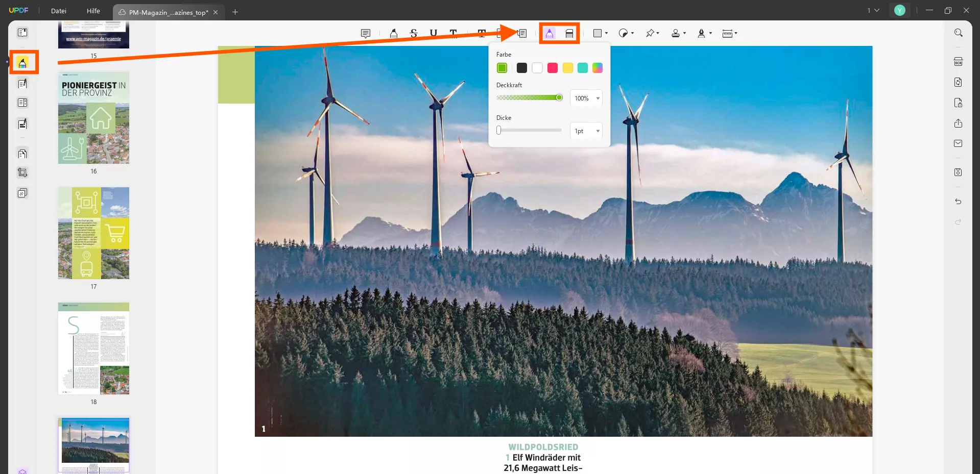Select the pink color swatch under Farbe
The image size is (980, 474).
point(552,67)
